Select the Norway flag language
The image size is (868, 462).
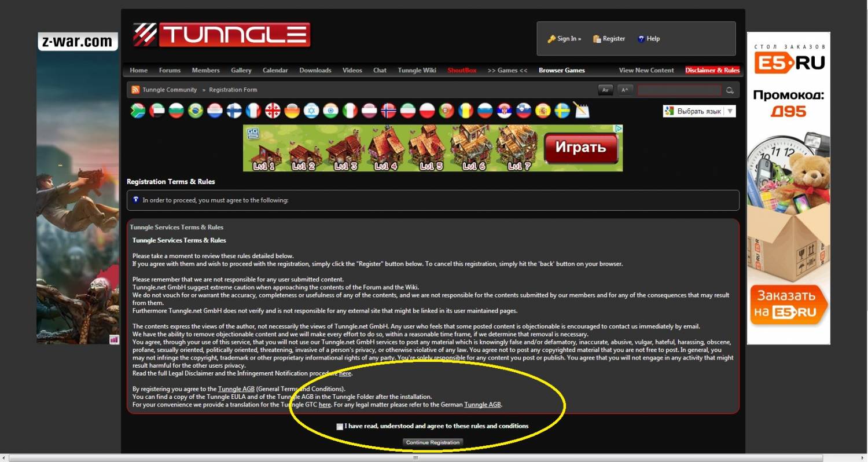(388, 111)
